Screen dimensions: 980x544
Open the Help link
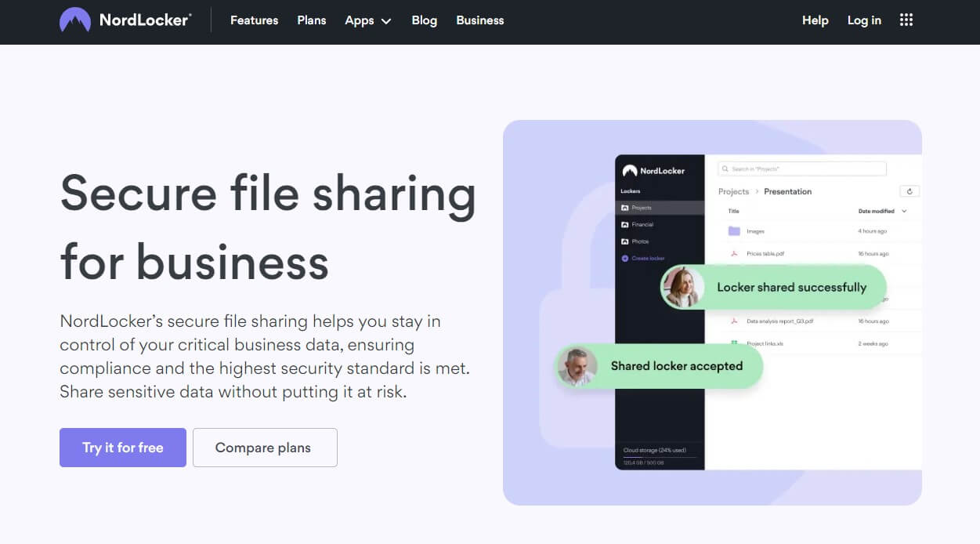(815, 20)
